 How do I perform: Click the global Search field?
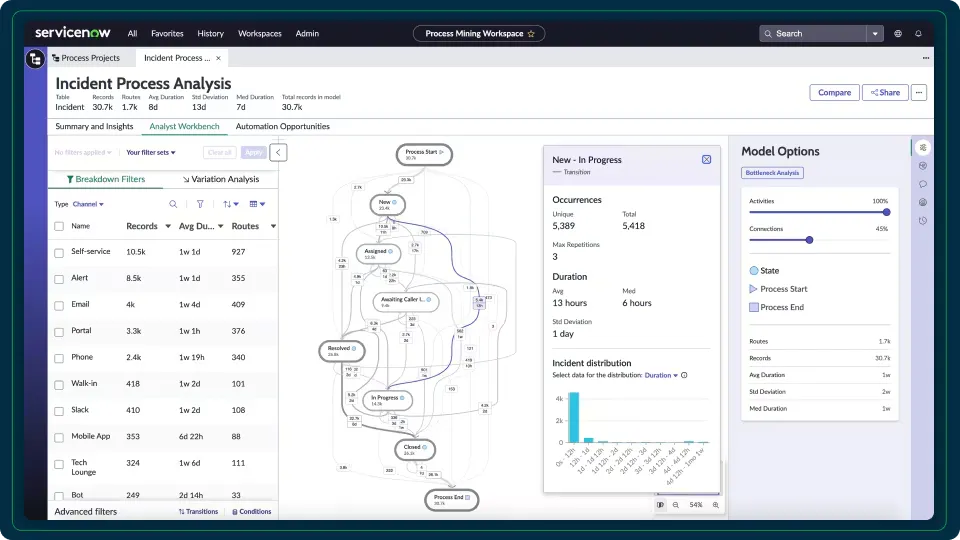[814, 34]
